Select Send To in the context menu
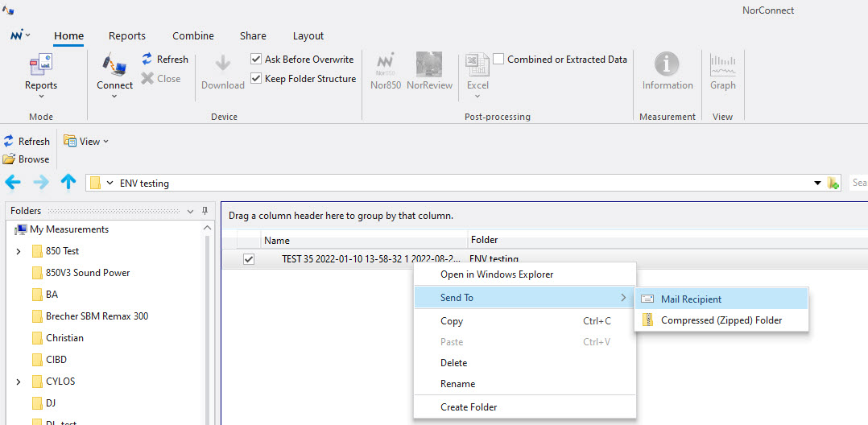The image size is (868, 425). (525, 298)
